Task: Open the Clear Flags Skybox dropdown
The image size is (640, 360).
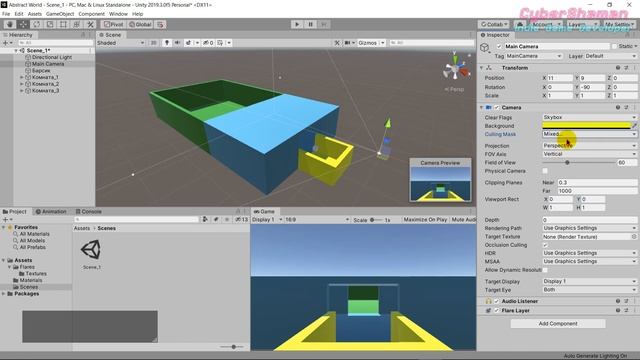Action: coord(589,117)
